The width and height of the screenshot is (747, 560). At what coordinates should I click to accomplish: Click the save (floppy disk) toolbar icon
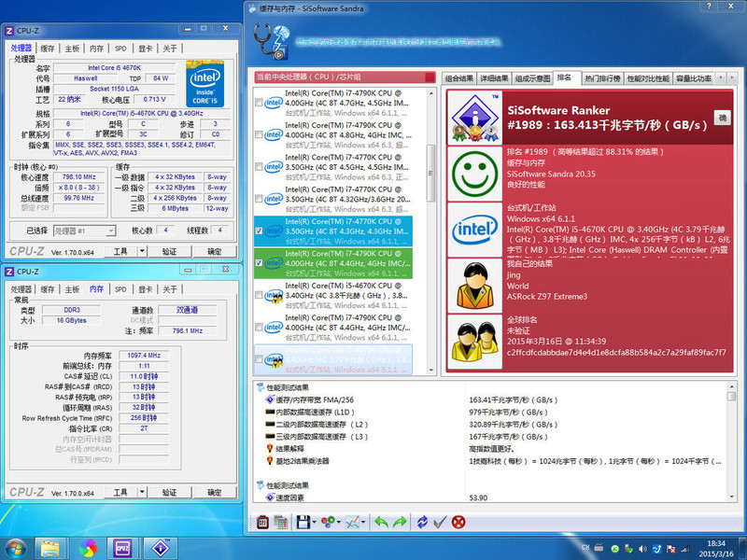pyautogui.click(x=303, y=523)
